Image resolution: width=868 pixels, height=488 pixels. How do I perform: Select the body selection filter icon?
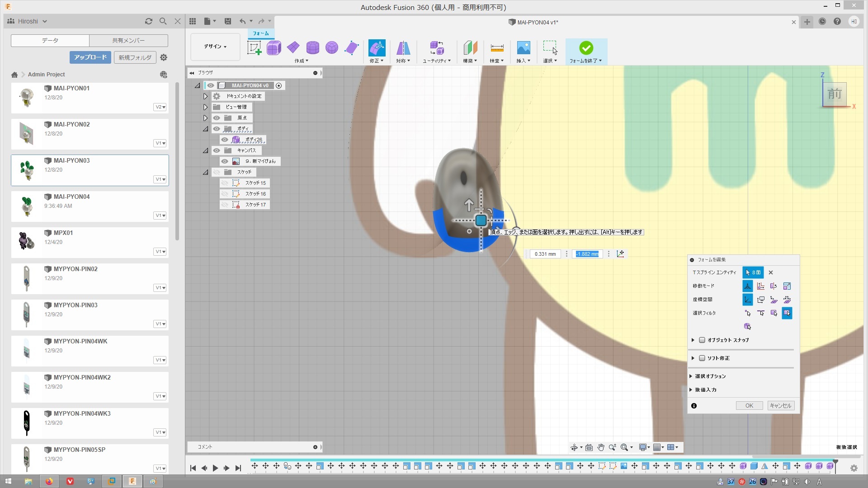coord(747,326)
